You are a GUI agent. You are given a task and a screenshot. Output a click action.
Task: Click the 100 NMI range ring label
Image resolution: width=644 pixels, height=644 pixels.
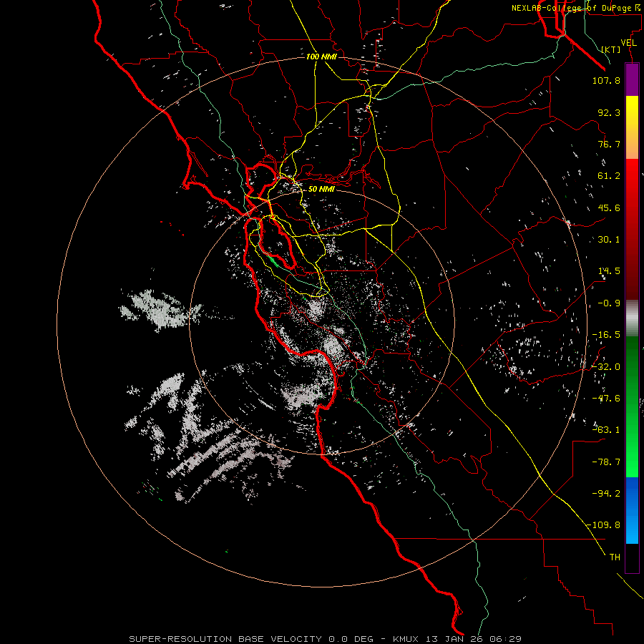pyautogui.click(x=321, y=57)
